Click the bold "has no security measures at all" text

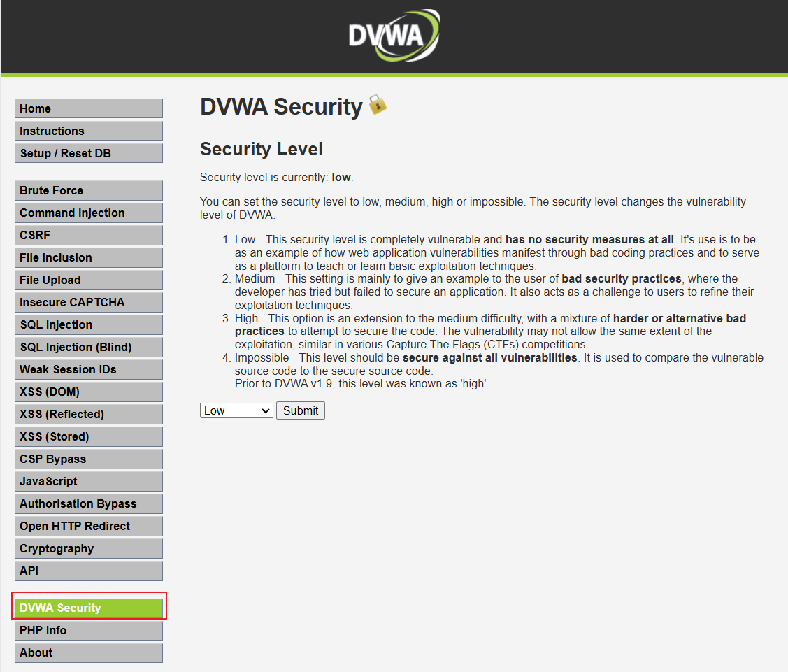[589, 239]
